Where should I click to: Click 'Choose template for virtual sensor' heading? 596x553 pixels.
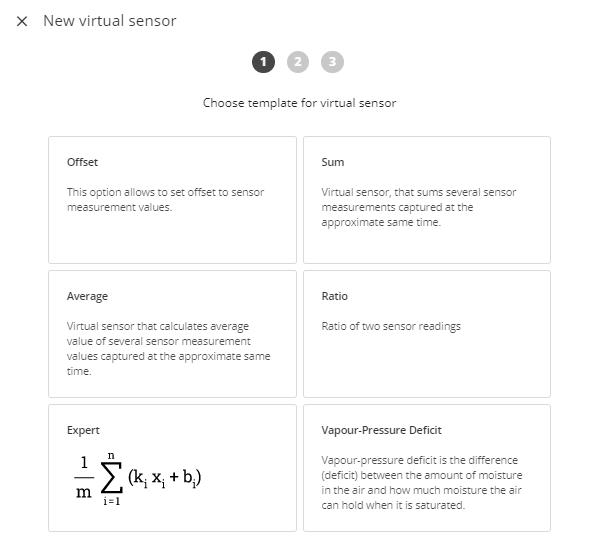pyautogui.click(x=300, y=103)
